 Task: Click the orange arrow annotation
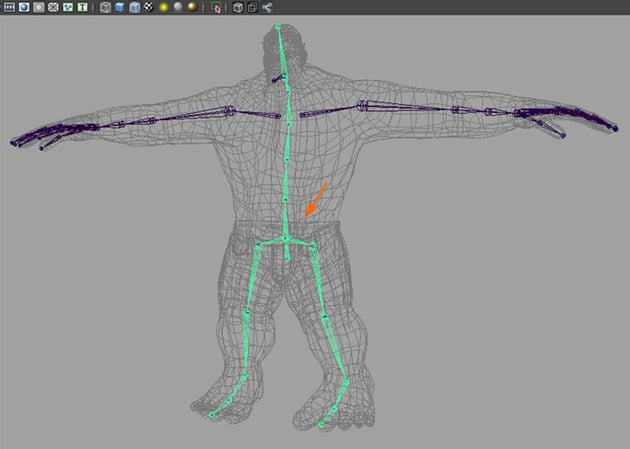[x=315, y=200]
